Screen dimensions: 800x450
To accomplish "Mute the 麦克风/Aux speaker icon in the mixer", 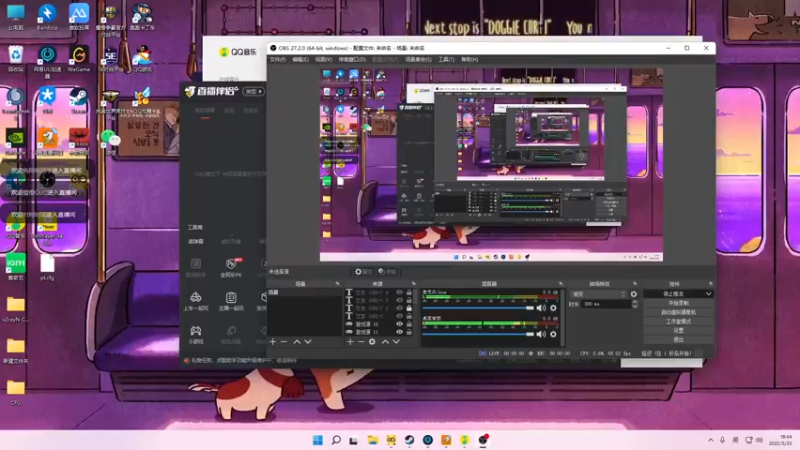I will (541, 308).
